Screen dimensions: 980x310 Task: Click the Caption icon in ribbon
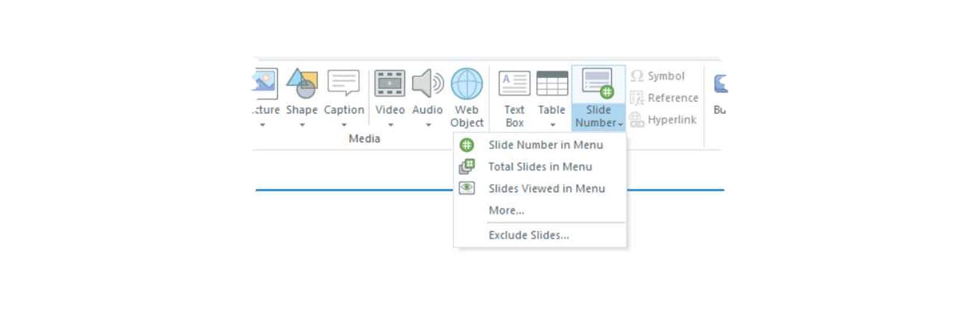pyautogui.click(x=344, y=83)
